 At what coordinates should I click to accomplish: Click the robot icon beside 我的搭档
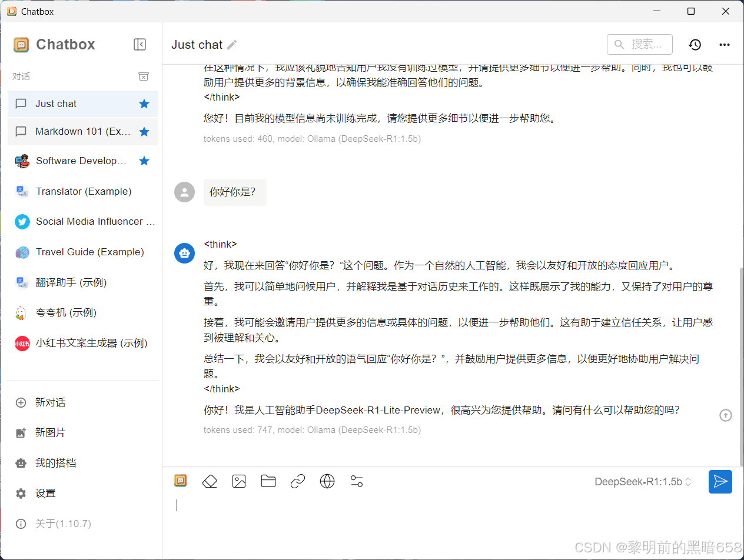(x=21, y=463)
